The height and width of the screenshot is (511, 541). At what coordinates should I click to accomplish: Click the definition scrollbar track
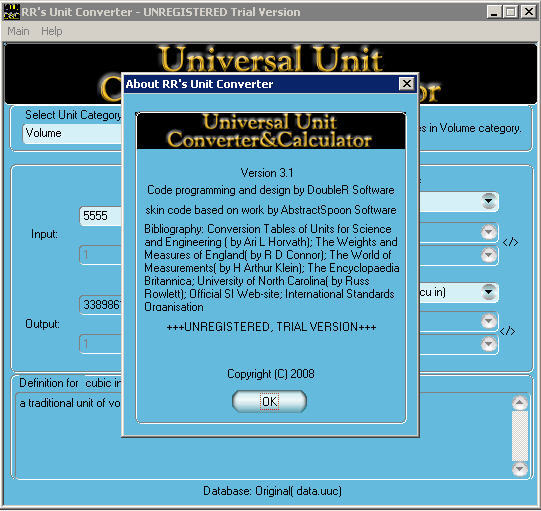520,435
